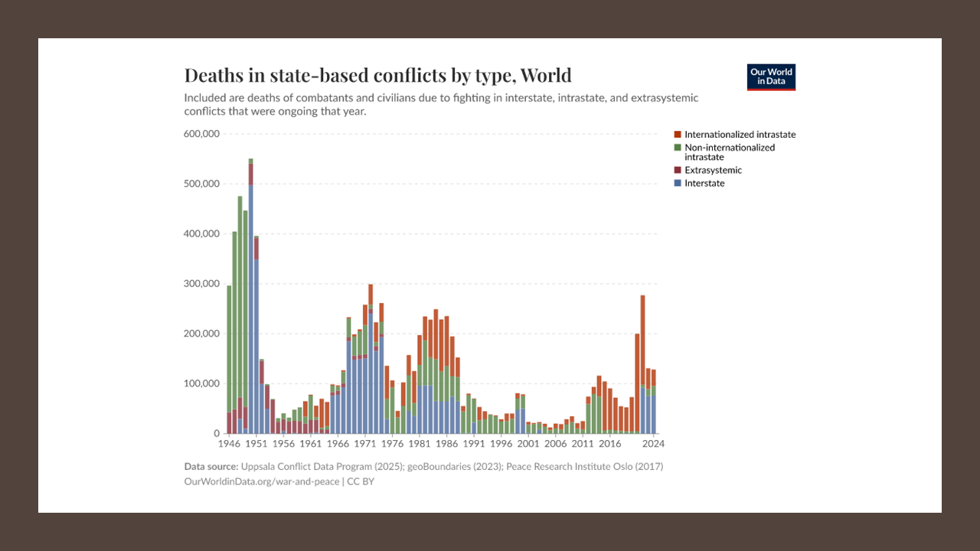The image size is (980, 551).
Task: Click the Data source footer text
Action: tap(423, 467)
